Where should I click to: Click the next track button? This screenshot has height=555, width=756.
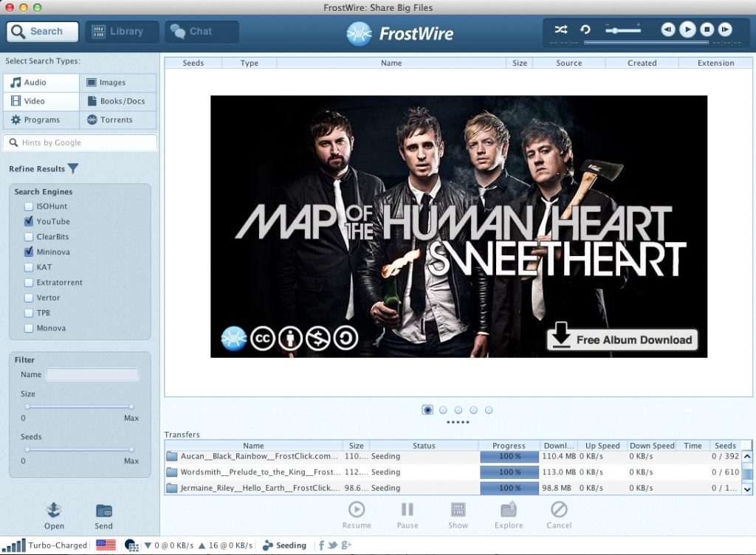click(x=725, y=30)
